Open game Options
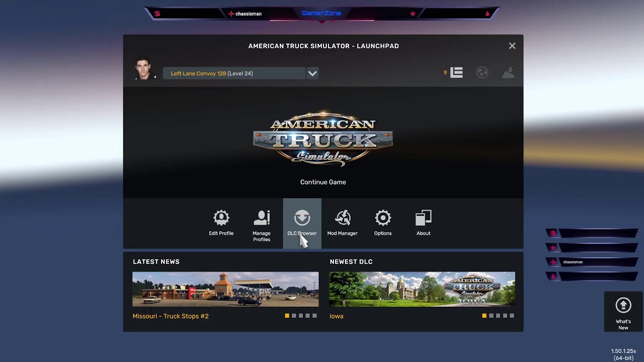 click(383, 224)
